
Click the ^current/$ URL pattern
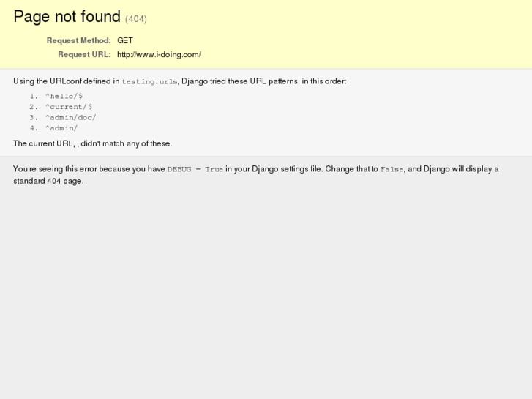tap(69, 107)
